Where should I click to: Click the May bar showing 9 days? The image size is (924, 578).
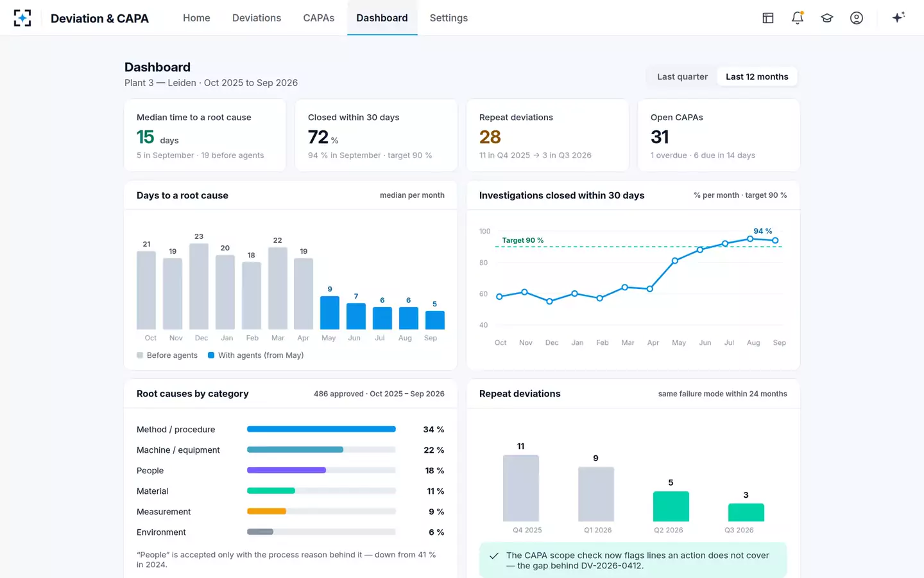click(330, 313)
